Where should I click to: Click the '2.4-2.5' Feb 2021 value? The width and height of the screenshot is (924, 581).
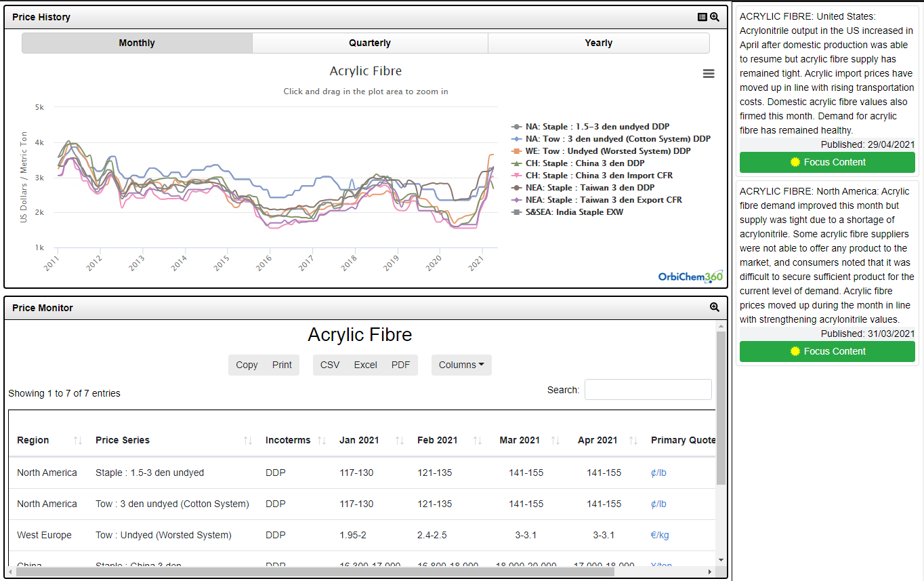[x=432, y=535]
